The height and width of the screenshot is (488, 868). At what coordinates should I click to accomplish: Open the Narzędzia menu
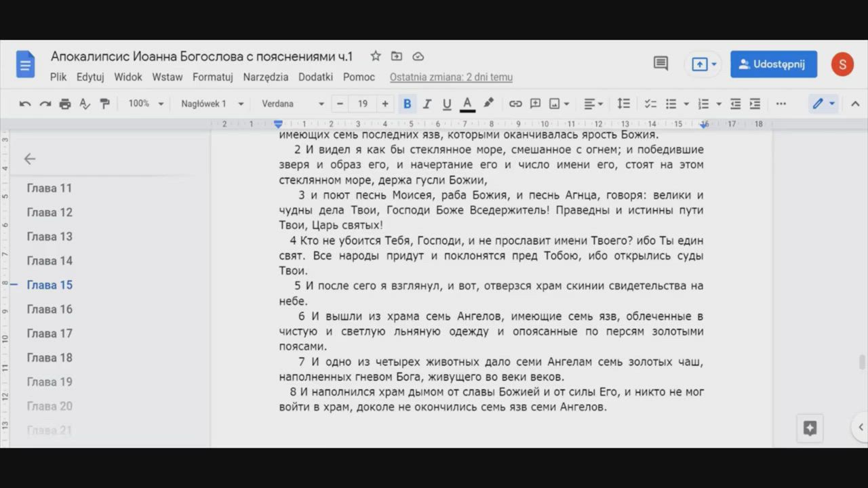tap(266, 77)
